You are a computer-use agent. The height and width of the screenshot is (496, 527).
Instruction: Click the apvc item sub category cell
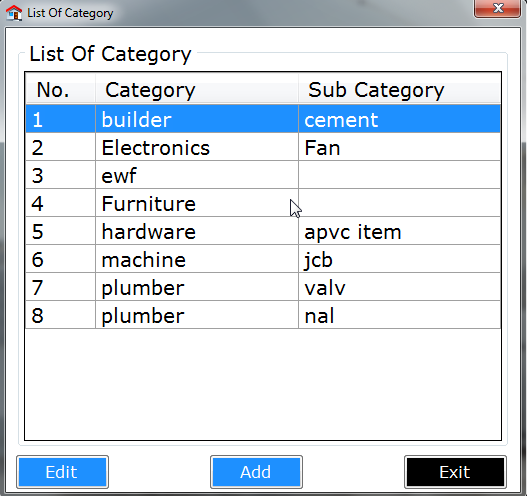click(400, 231)
